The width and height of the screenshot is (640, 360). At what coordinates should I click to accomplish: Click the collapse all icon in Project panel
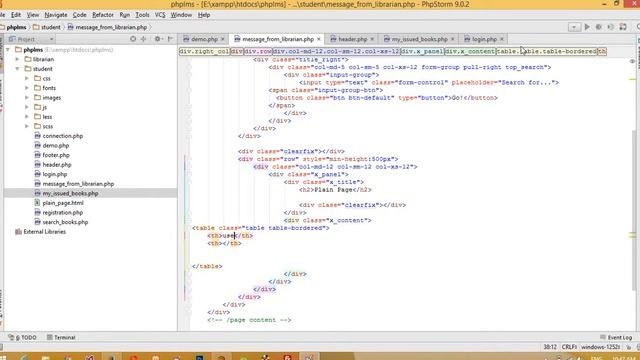[x=144, y=39]
